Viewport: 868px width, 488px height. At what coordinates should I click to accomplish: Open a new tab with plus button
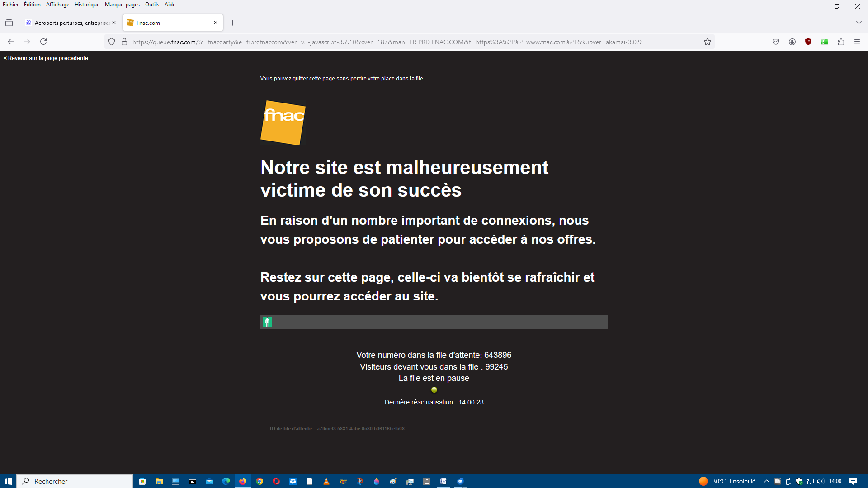(x=233, y=23)
